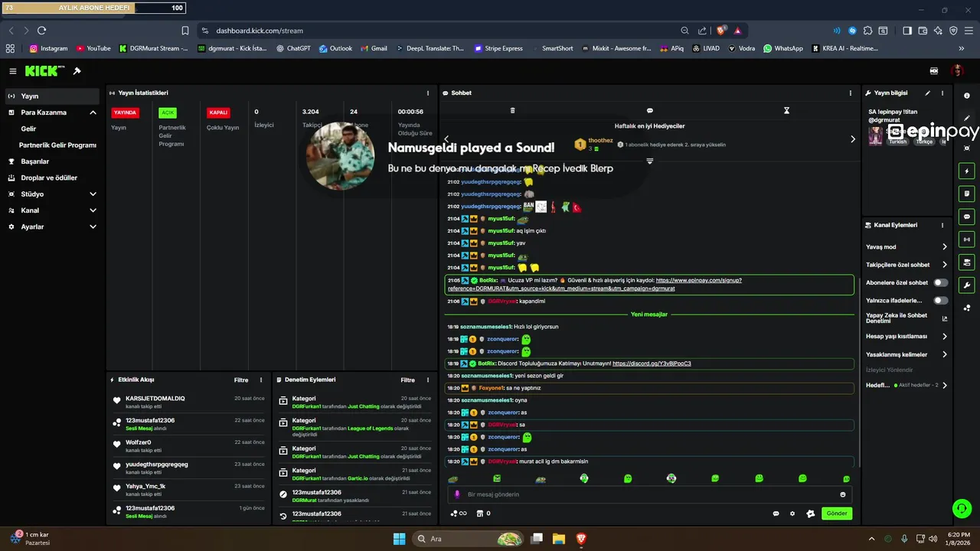The width and height of the screenshot is (980, 551).
Task: Open the hamburger menu beside the Kick logo
Action: [13, 71]
